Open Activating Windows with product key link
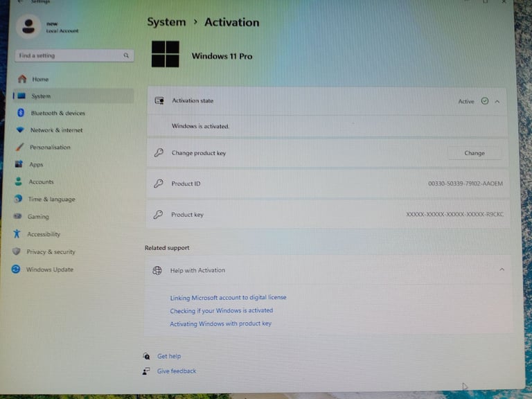Viewport: 532px width, 399px height. (220, 323)
